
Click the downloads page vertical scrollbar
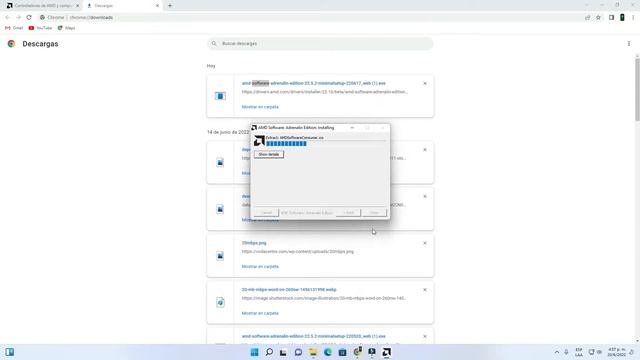637,90
